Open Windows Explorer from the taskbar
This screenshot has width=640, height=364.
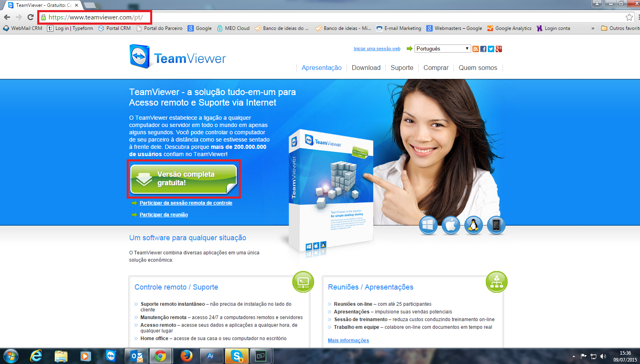[x=61, y=356]
